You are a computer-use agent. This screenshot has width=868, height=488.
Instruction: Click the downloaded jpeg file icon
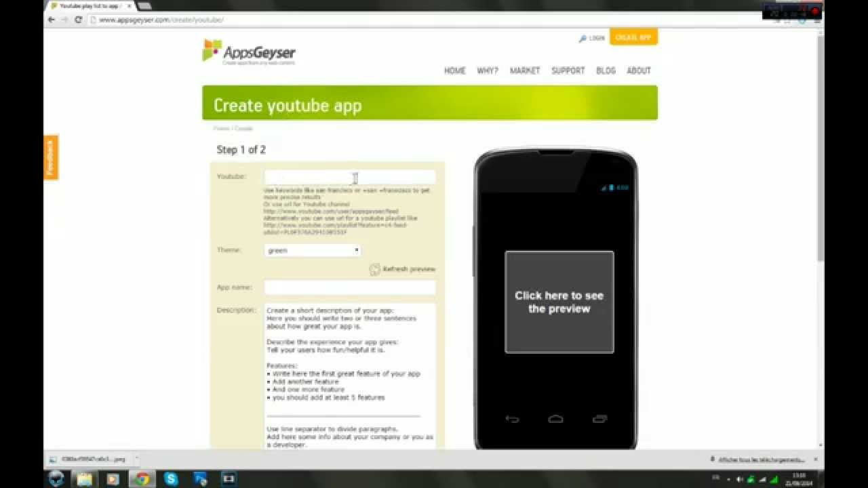click(x=53, y=459)
